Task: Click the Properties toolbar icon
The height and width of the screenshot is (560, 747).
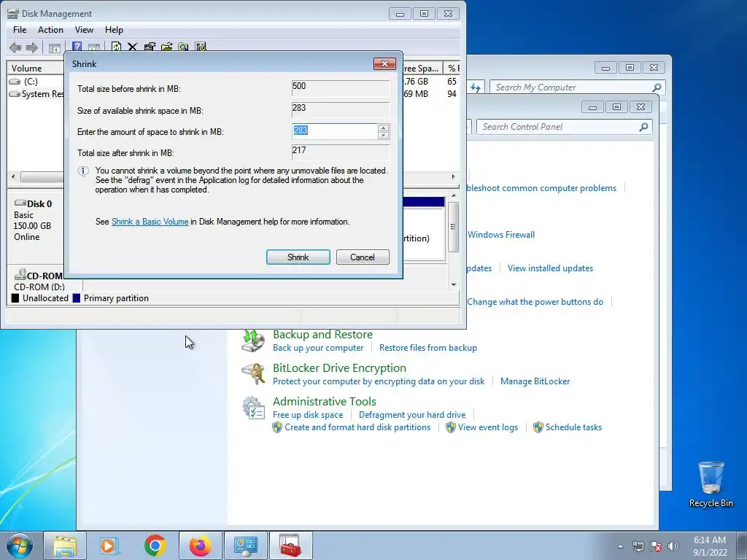Action: click(150, 47)
